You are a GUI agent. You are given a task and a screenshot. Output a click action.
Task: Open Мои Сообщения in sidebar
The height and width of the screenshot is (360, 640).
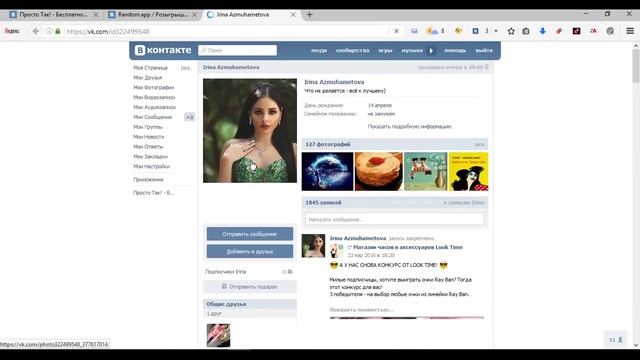153,117
